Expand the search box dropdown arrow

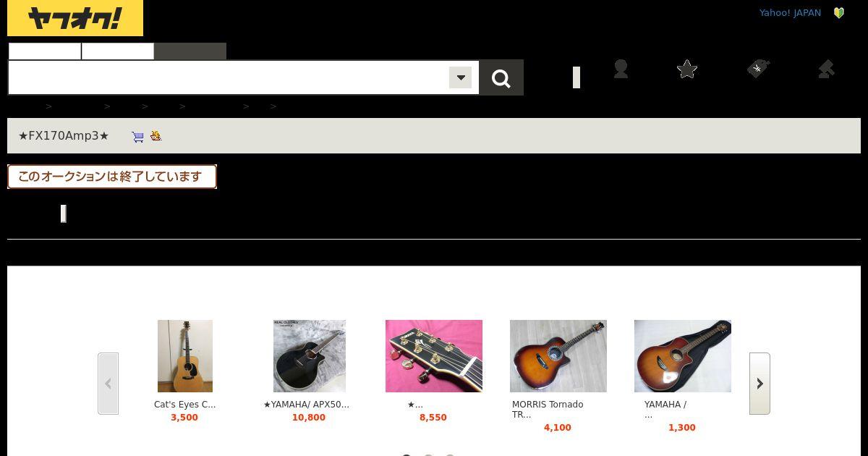[x=460, y=77]
